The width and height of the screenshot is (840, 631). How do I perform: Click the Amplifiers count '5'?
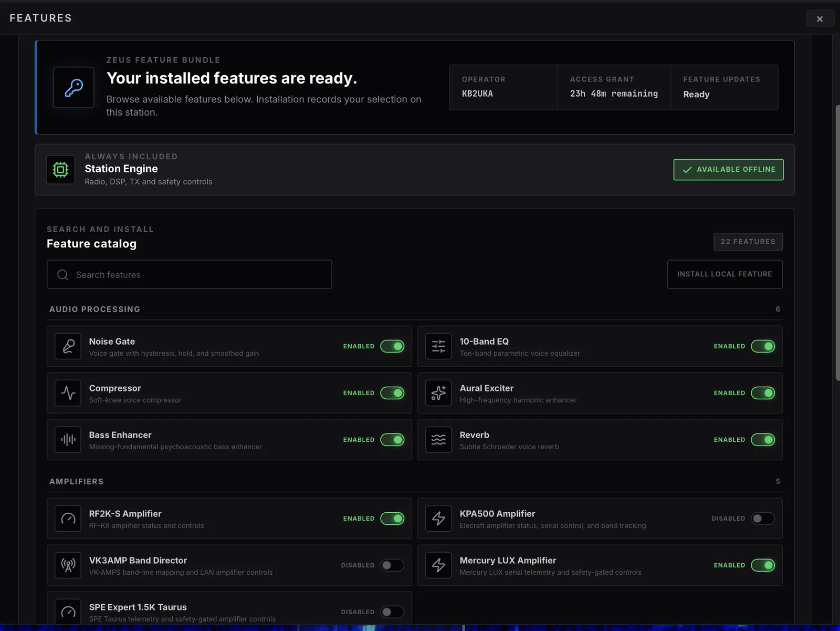click(778, 482)
